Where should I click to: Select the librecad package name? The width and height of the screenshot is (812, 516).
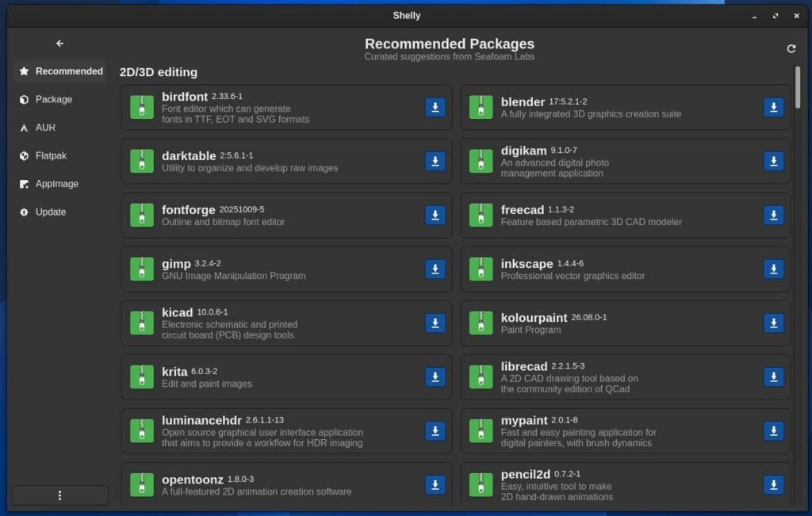point(524,366)
